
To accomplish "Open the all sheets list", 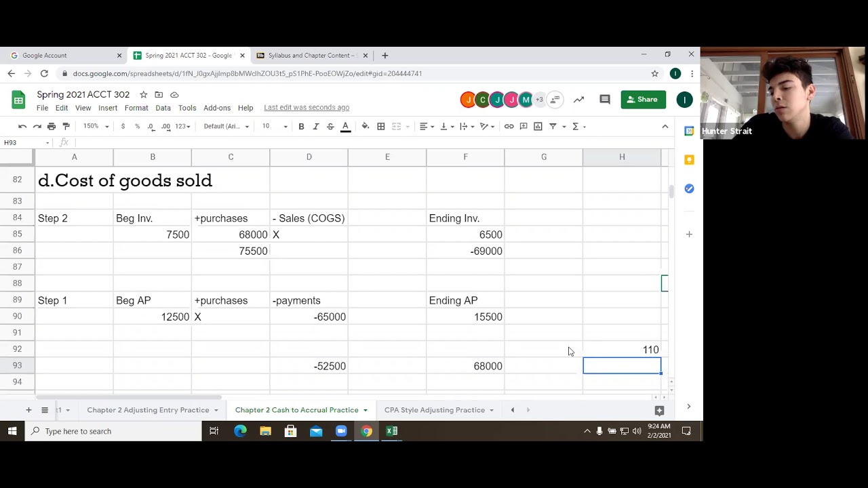I will [45, 410].
